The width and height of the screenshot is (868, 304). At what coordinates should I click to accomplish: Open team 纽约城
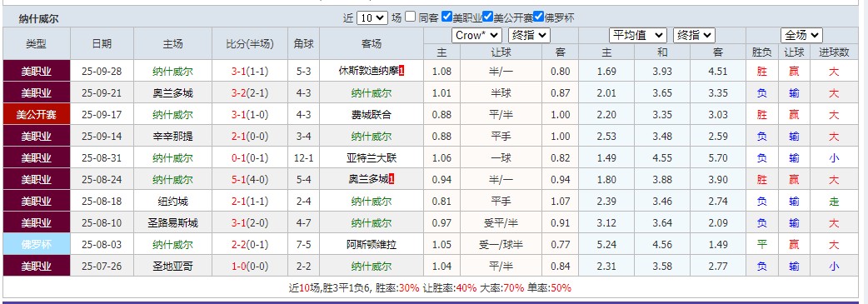[173, 201]
